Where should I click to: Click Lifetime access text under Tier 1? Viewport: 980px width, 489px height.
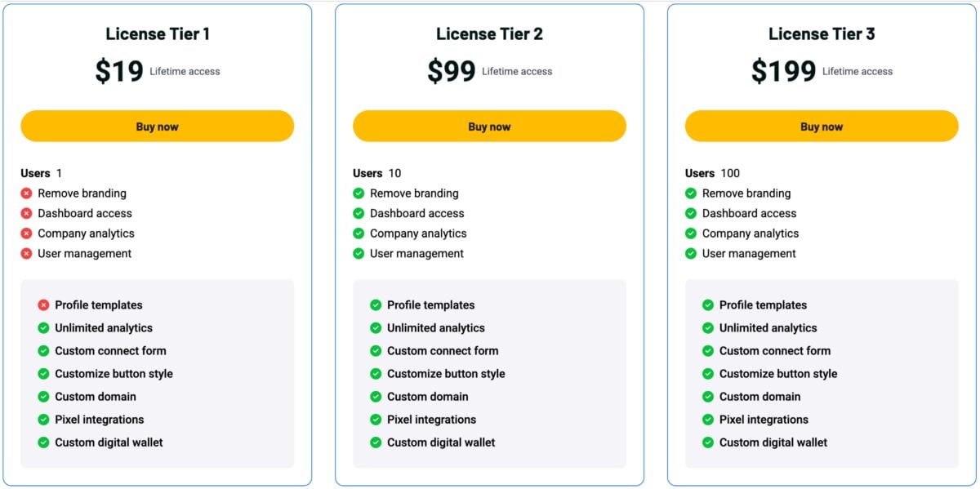point(185,72)
